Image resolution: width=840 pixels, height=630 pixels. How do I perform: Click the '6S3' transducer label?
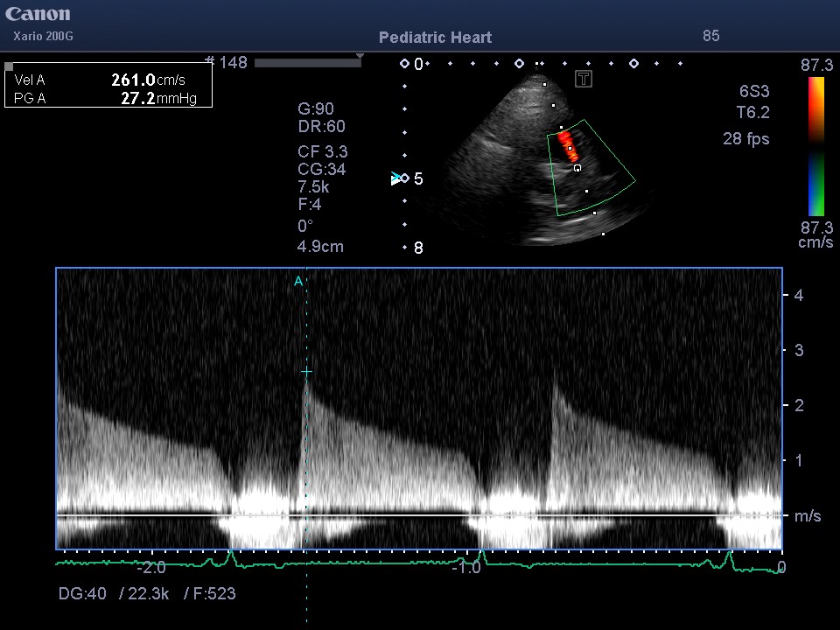[x=754, y=91]
